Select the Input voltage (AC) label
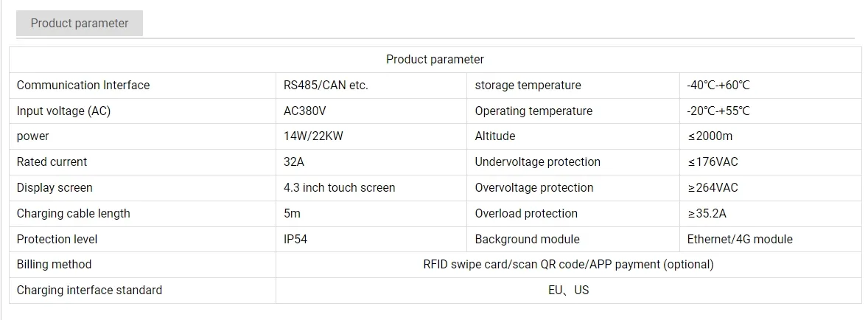Viewport: 868px width, 320px height. coord(63,111)
